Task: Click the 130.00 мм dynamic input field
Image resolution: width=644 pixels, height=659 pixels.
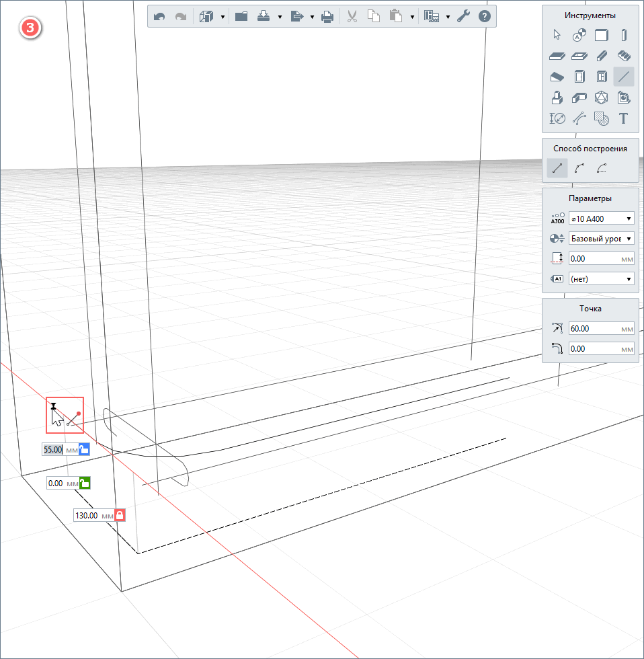Action: click(x=94, y=515)
